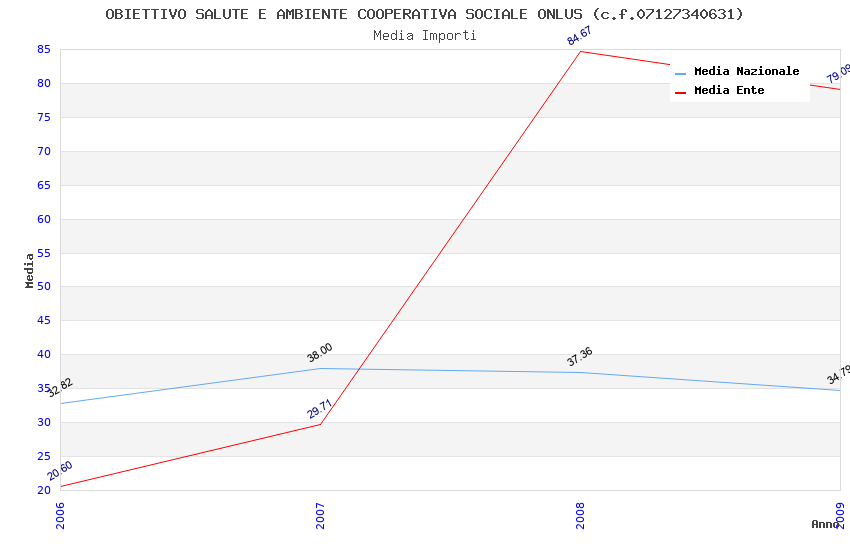This screenshot has width=850, height=550.
Task: Click the Media Importi subtitle
Action: (424, 36)
